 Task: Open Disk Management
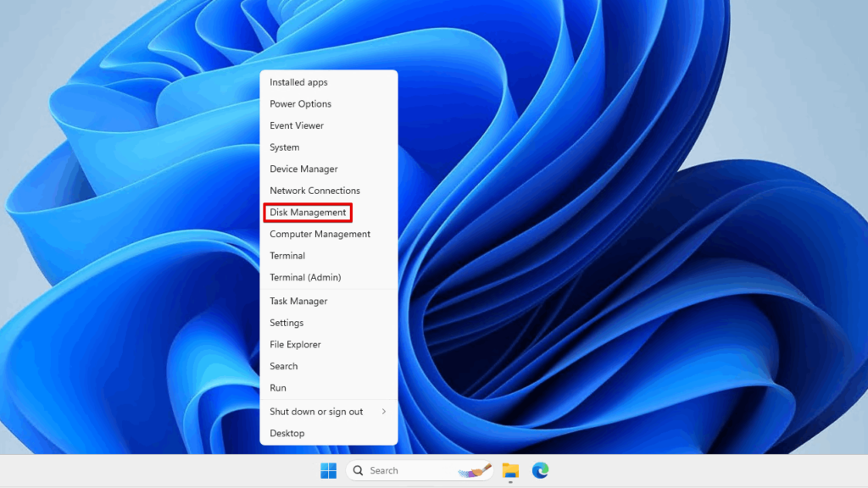(329, 213)
